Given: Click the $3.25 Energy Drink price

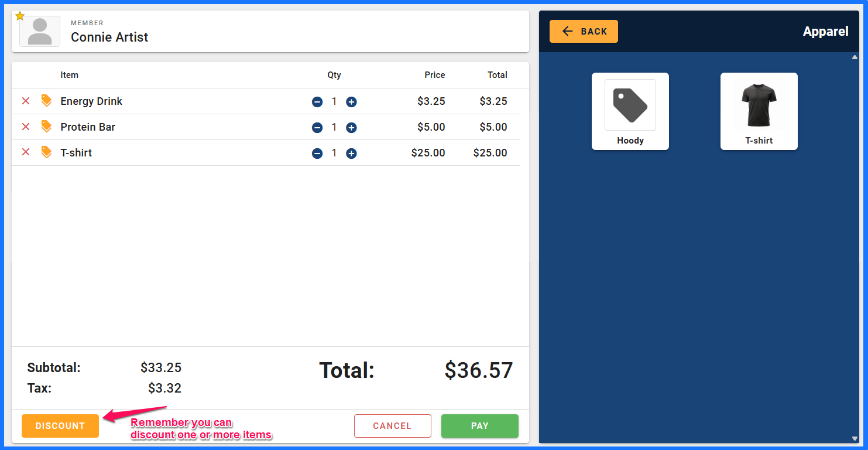Looking at the screenshot, I should click(x=431, y=101).
